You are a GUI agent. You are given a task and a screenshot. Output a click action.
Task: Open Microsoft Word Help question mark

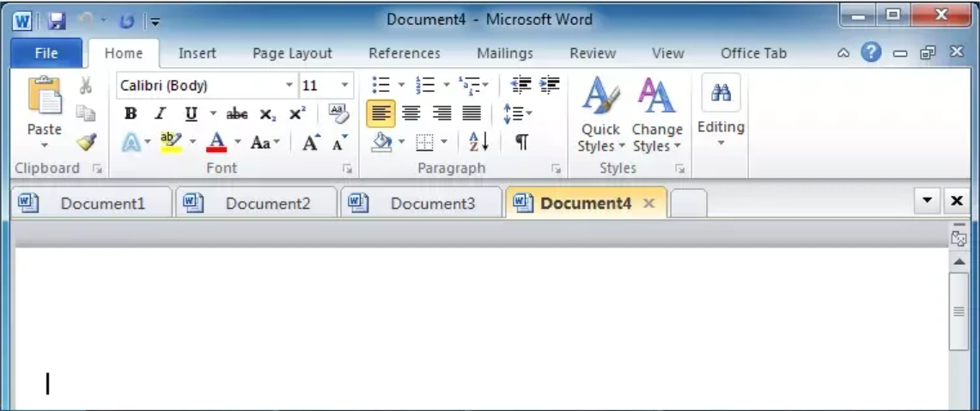coord(871,52)
